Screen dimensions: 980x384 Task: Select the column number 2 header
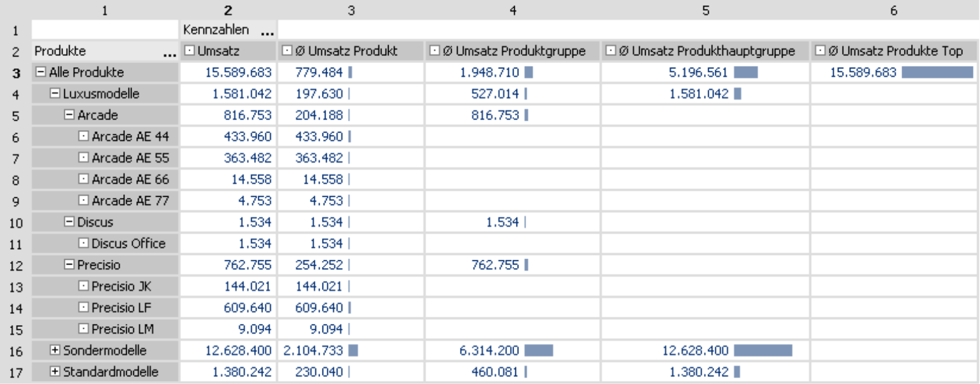pyautogui.click(x=228, y=10)
